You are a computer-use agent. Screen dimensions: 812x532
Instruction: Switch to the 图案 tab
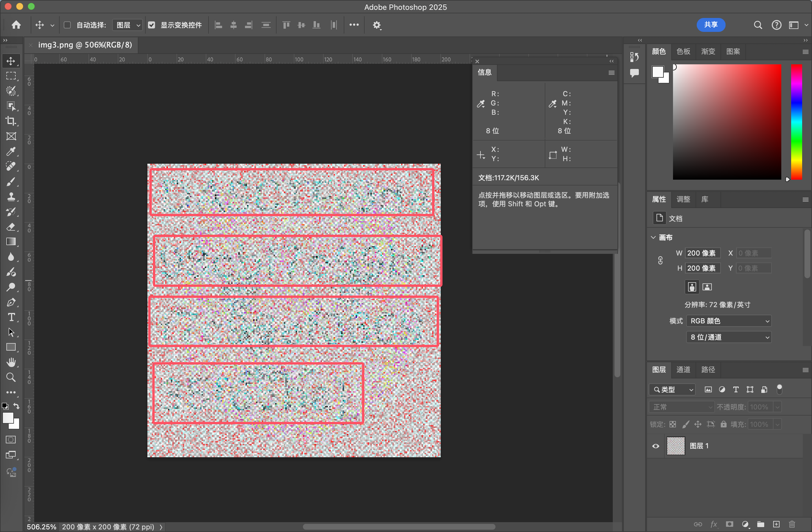click(733, 52)
